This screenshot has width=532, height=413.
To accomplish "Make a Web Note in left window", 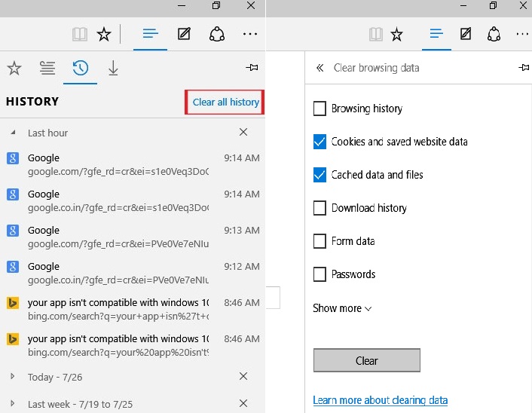I will click(184, 34).
